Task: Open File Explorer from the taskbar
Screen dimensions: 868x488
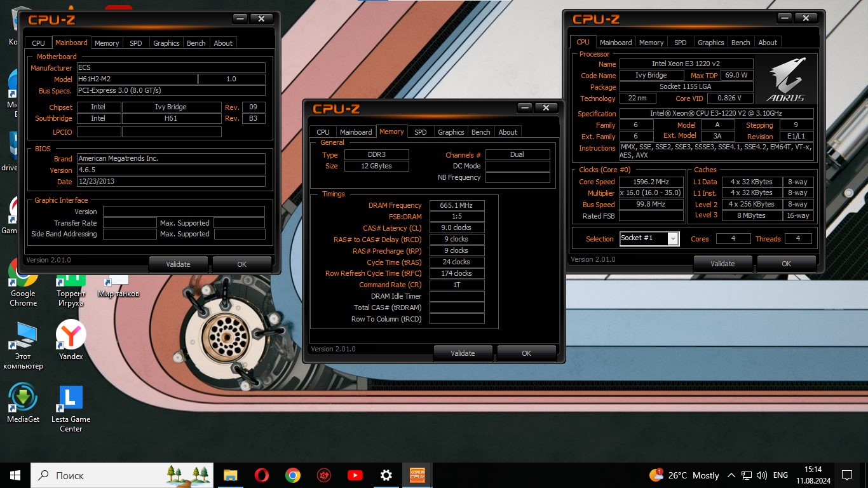Action: click(230, 475)
